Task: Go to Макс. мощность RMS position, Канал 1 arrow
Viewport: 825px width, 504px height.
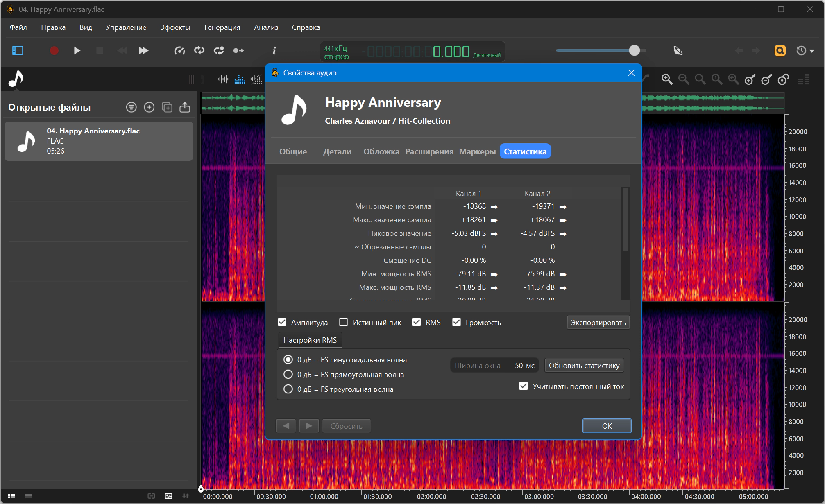Action: pyautogui.click(x=494, y=288)
